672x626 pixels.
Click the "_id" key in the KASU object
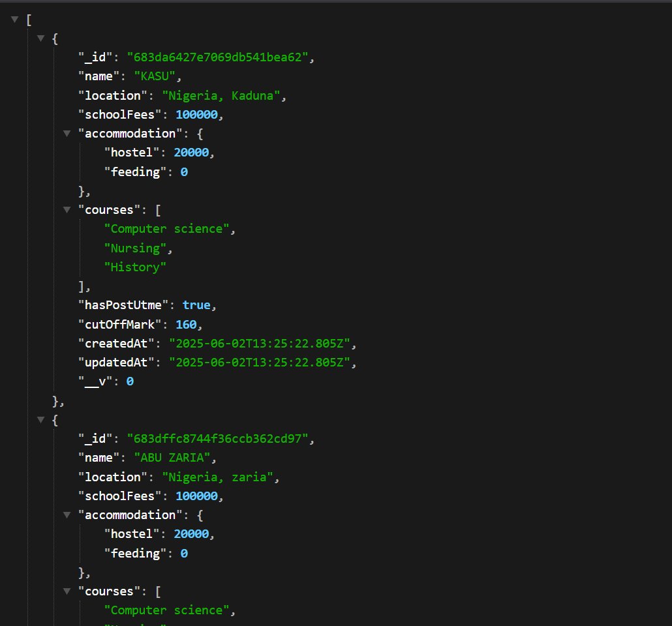95,57
